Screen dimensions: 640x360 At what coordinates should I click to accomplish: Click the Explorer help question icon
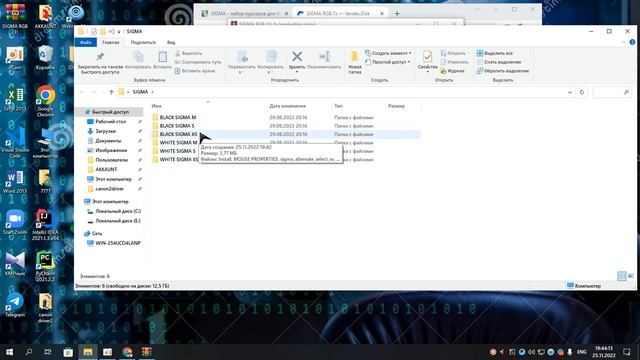pyautogui.click(x=632, y=42)
